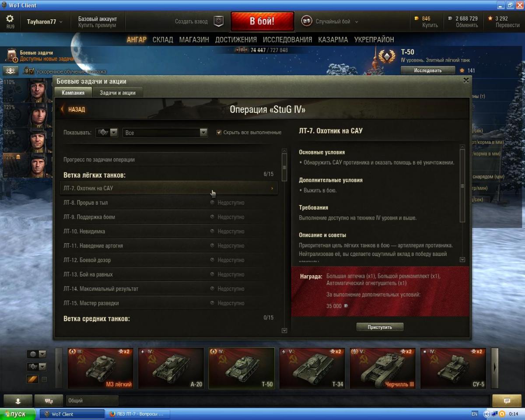Click the tan camouflage filter icon
Viewport: 525px width, 420px height.
(32, 379)
